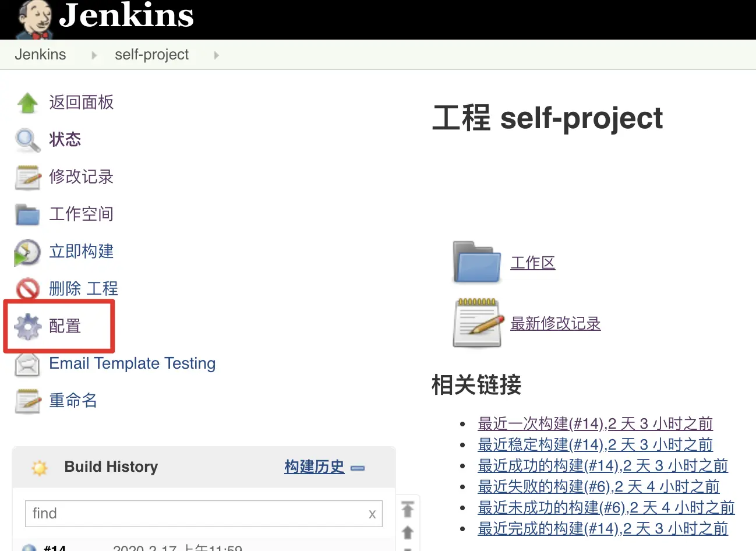Open the Email Template Testing link
The width and height of the screenshot is (756, 551).
click(132, 363)
